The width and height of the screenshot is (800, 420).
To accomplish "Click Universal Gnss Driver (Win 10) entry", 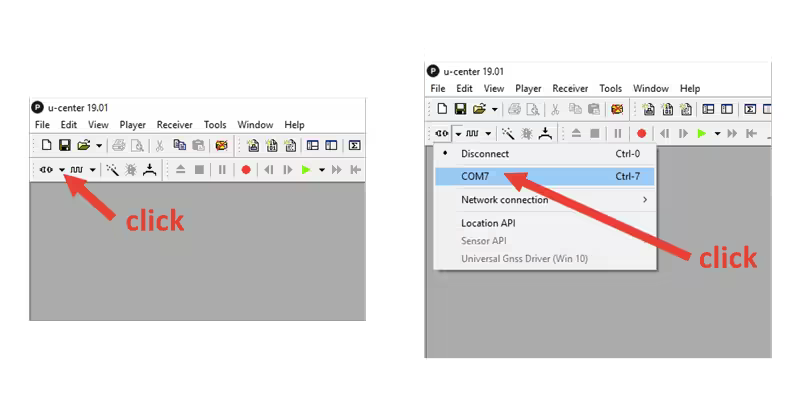I will pos(544,259).
